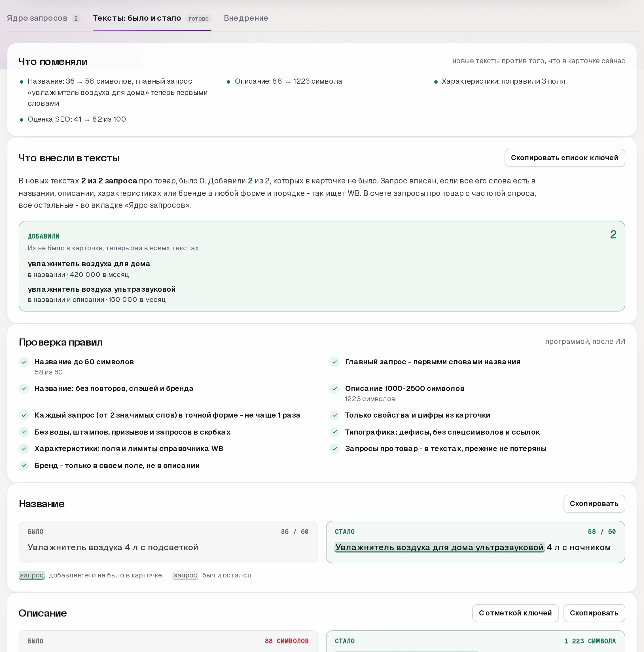This screenshot has width=644, height=652.
Task: Copy the title with the Название «Скопировать» button
Action: pyautogui.click(x=594, y=503)
